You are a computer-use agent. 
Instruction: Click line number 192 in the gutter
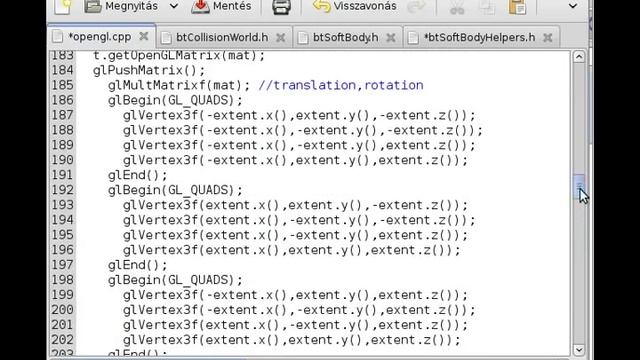point(63,190)
